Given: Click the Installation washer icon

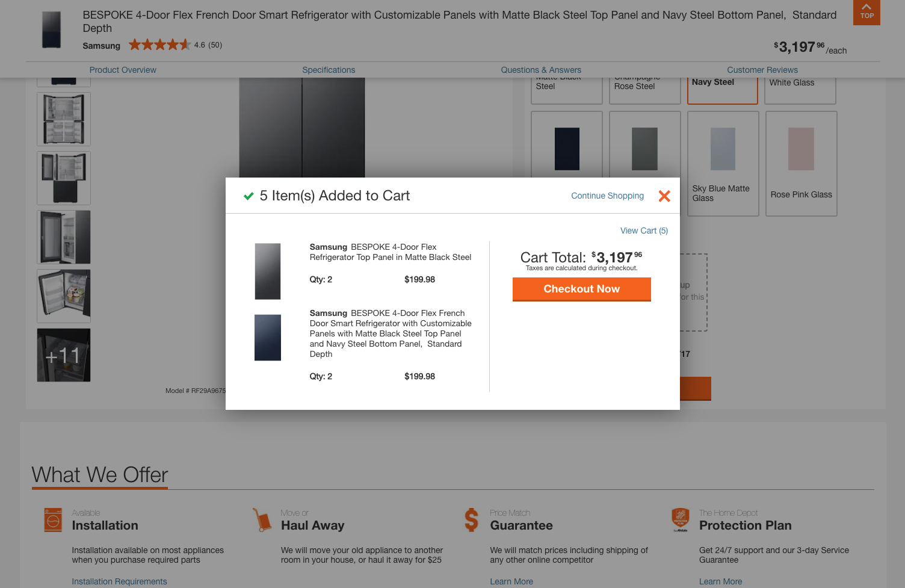Looking at the screenshot, I should coord(53,520).
